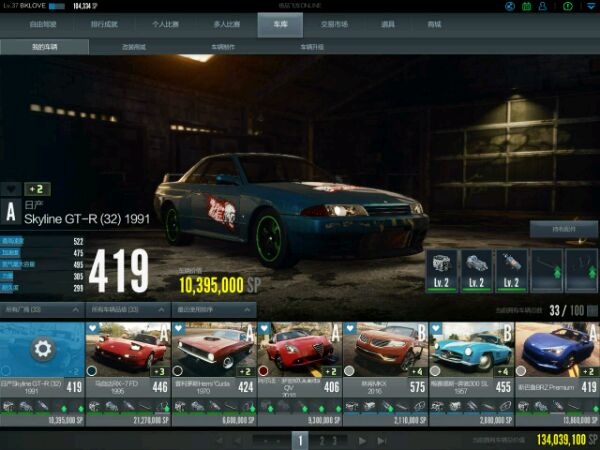This screenshot has height=450, width=600.
Task: Click the Skyline GT-R (32) 1991 car name
Action: tap(87, 219)
